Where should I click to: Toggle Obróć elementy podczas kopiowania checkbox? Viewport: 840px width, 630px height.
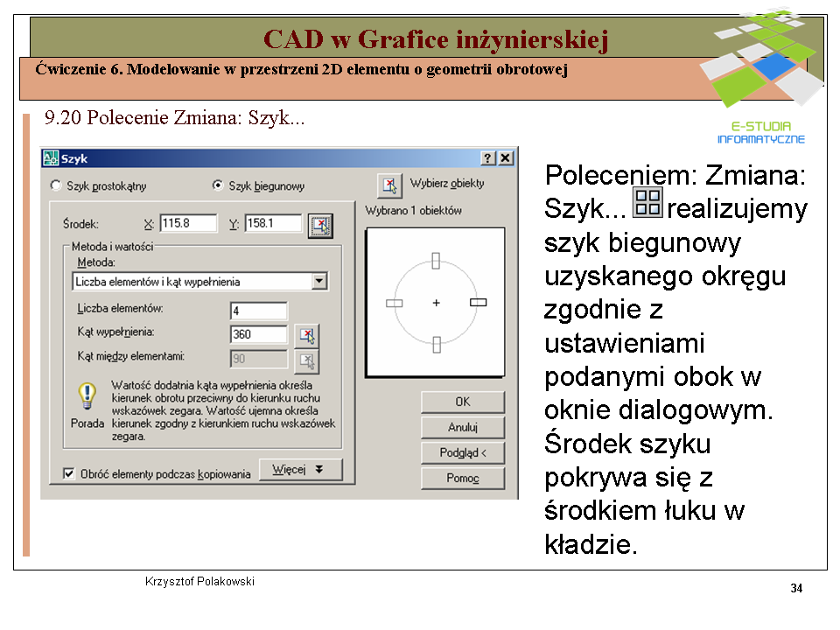tap(69, 473)
